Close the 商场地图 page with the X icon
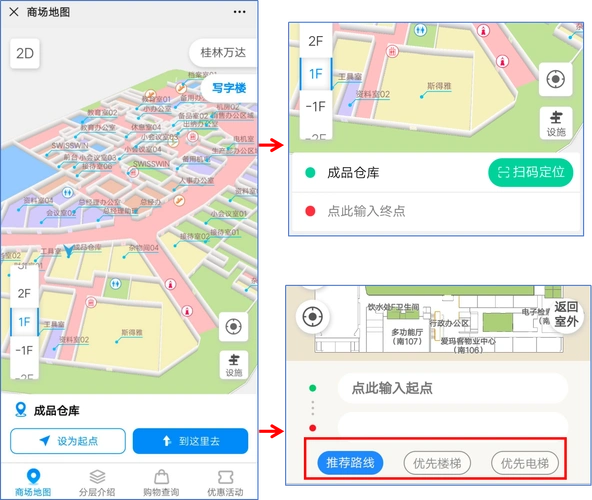The width and height of the screenshot is (592, 500). click(14, 12)
